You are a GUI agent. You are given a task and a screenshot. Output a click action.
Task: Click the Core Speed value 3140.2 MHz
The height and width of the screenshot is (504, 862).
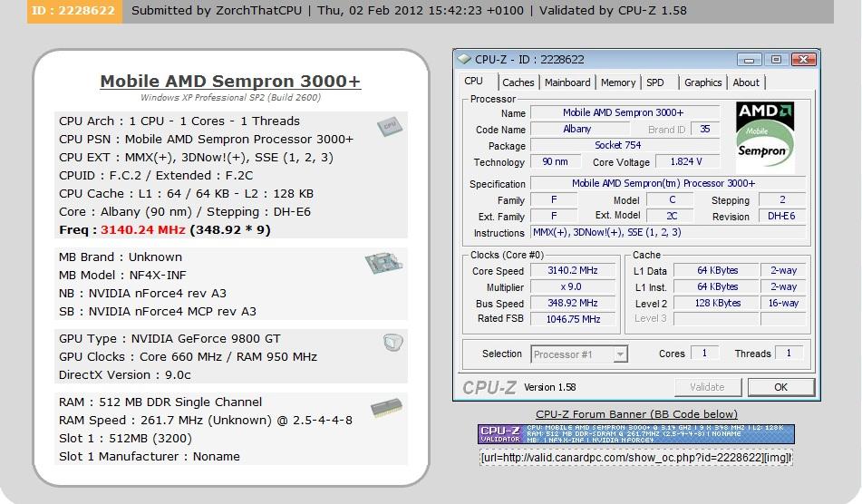pyautogui.click(x=573, y=270)
